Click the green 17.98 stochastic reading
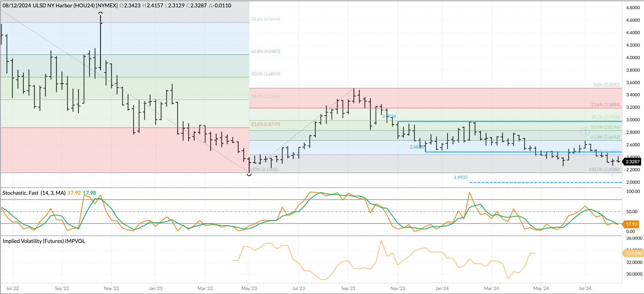 pos(90,193)
